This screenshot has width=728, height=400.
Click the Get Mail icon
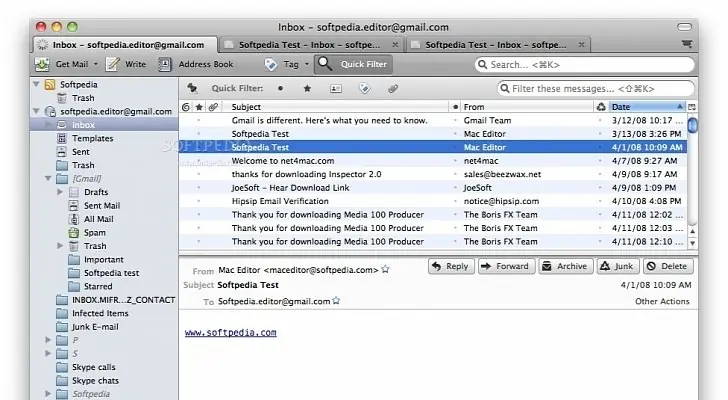coord(42,64)
